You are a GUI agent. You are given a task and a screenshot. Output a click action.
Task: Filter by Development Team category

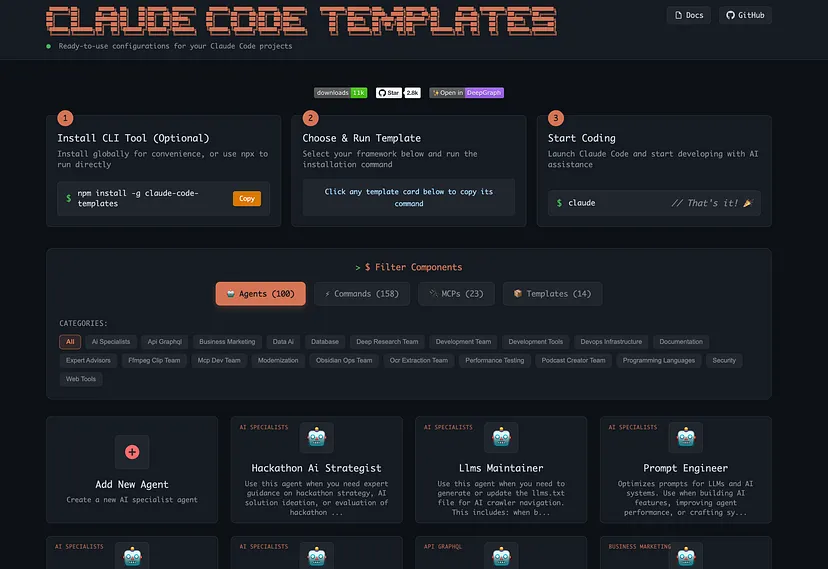tap(463, 342)
